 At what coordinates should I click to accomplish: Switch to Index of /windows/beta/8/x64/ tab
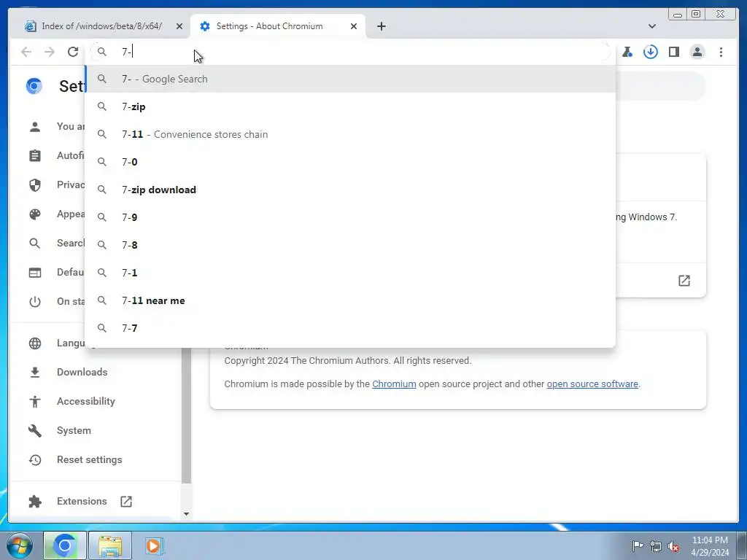101,26
